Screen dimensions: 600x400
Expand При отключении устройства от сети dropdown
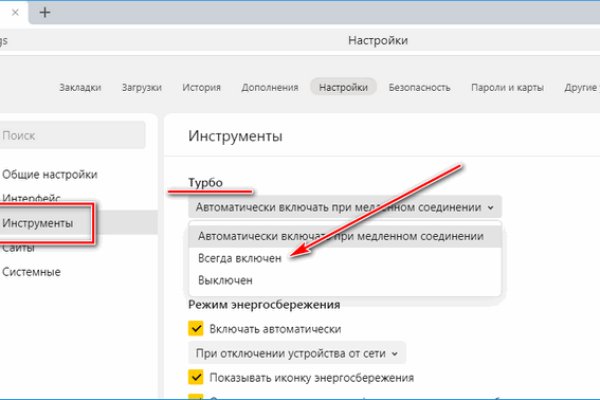297,353
